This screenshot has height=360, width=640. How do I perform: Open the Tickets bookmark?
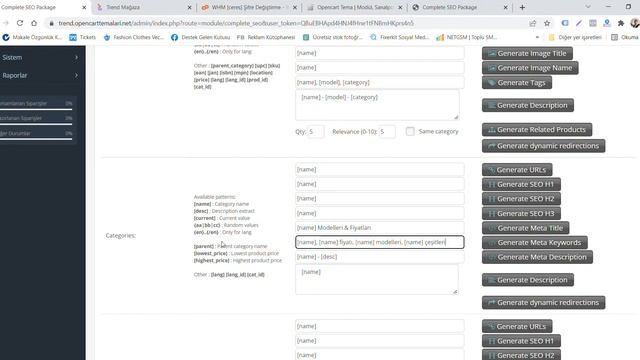click(83, 37)
